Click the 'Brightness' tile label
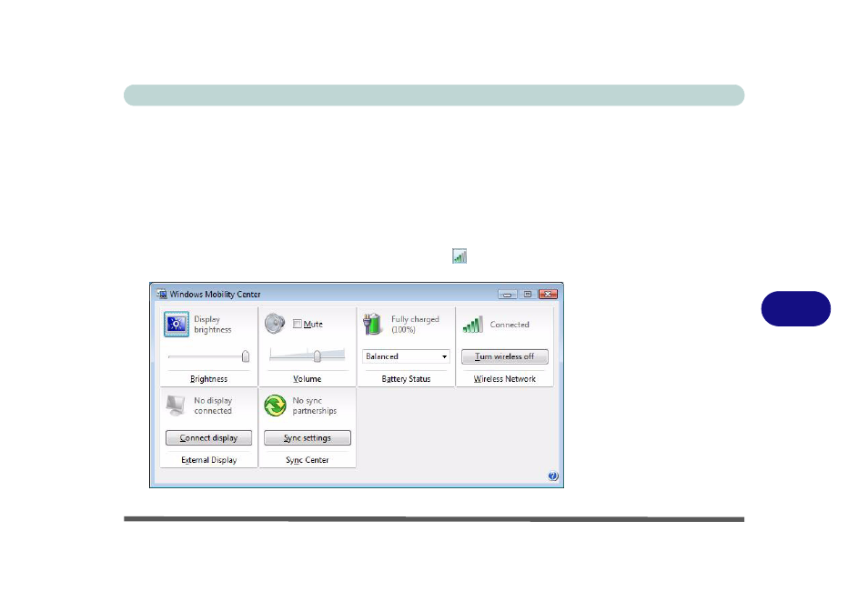 pyautogui.click(x=208, y=379)
